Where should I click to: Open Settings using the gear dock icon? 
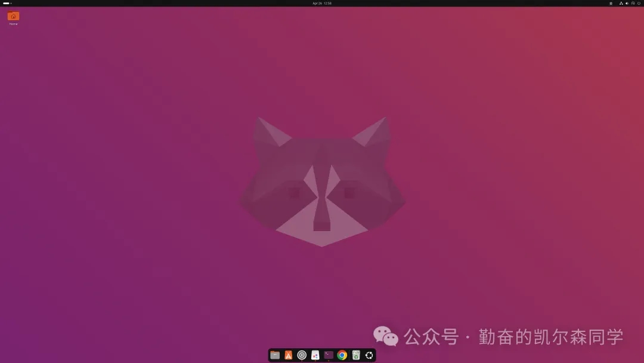(302, 355)
